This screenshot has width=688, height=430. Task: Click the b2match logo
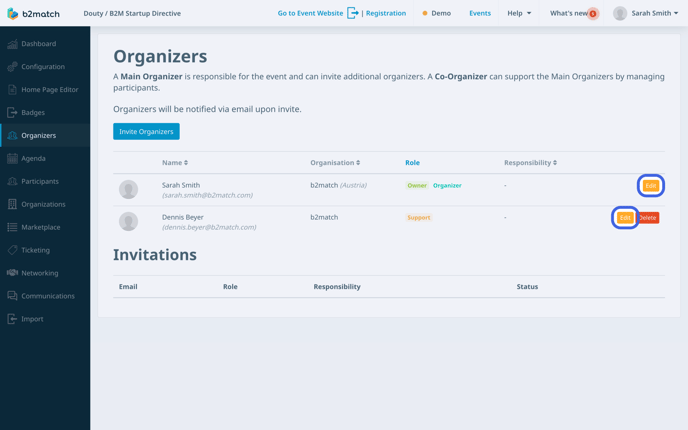point(33,14)
